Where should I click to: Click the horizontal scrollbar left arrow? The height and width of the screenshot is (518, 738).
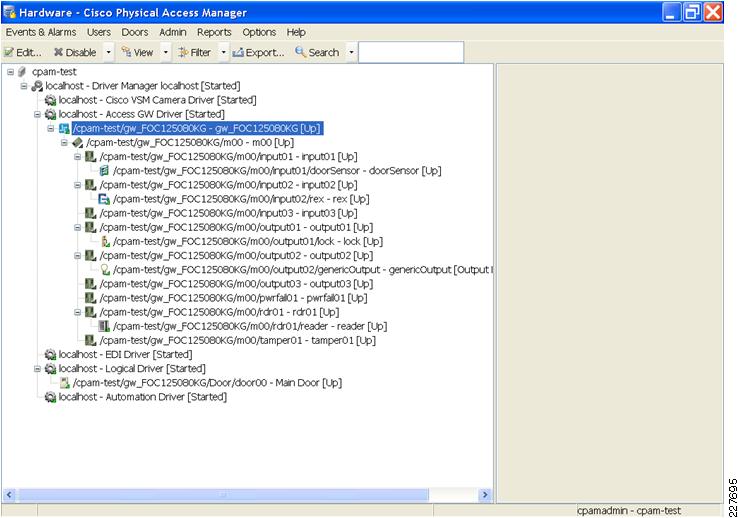pyautogui.click(x=9, y=495)
